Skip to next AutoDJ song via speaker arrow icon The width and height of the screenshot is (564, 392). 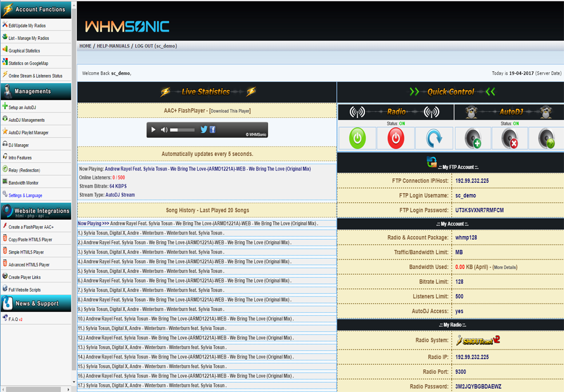pos(546,139)
